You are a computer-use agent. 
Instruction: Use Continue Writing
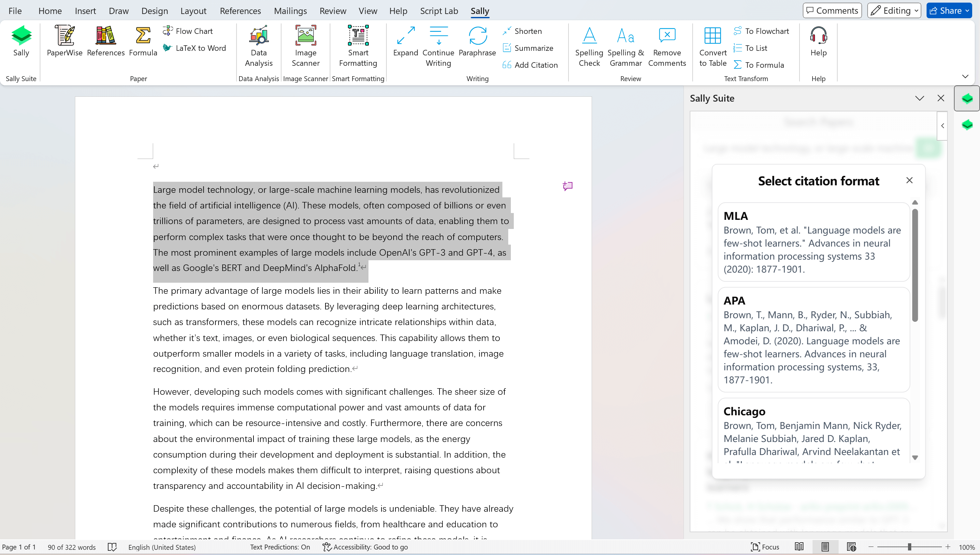pos(438,46)
